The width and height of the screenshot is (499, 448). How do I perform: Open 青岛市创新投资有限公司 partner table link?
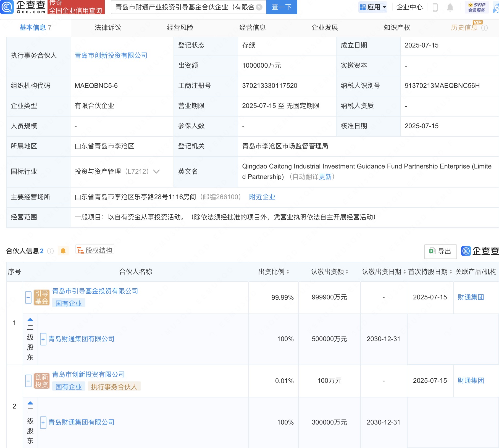(x=89, y=375)
